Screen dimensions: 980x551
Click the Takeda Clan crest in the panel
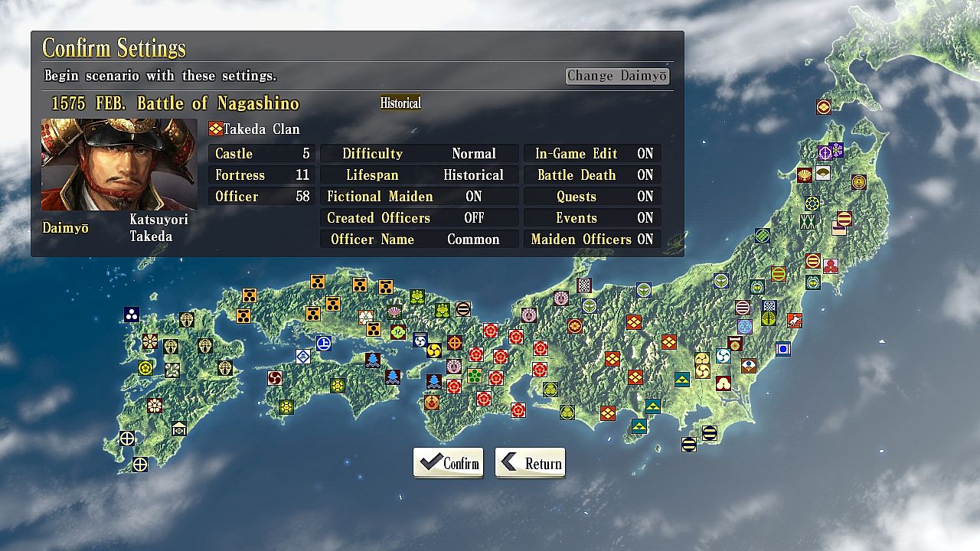pyautogui.click(x=215, y=129)
